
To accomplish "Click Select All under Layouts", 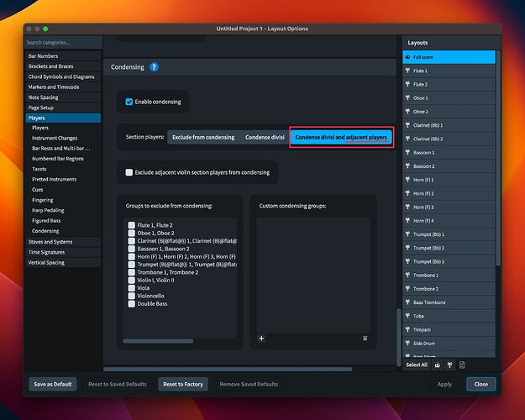I will point(417,365).
